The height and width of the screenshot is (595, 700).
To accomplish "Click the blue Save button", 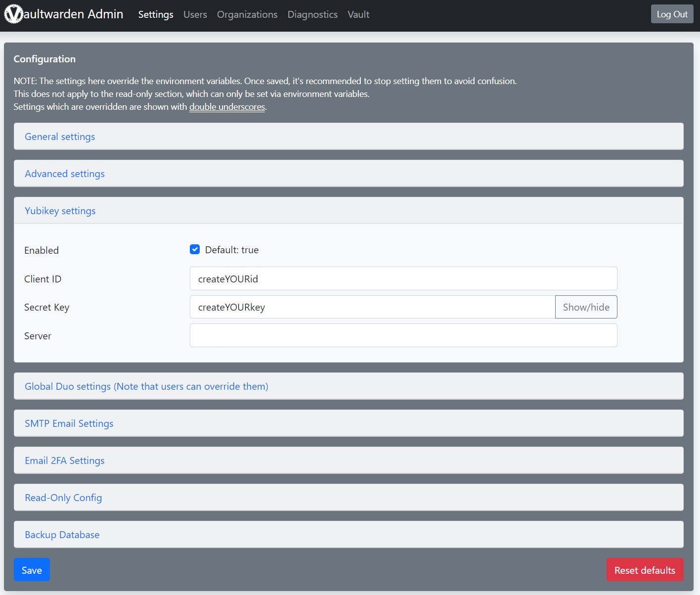I will [x=32, y=570].
